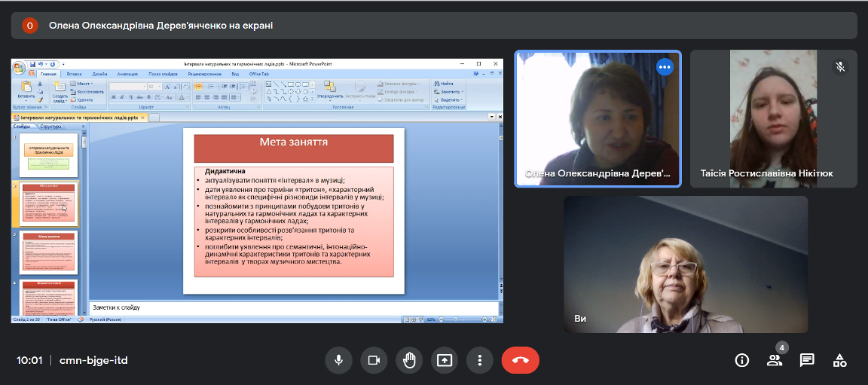Viewport: 868px width, 385px height.
Task: Click the Заметки к слайду notes field
Action: (x=293, y=307)
